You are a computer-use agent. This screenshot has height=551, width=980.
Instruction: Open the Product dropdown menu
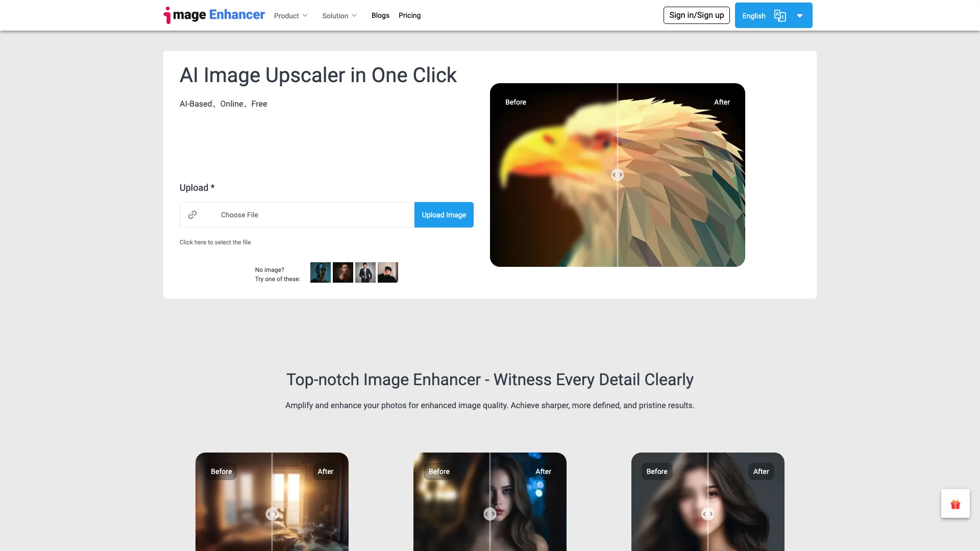[x=291, y=15]
